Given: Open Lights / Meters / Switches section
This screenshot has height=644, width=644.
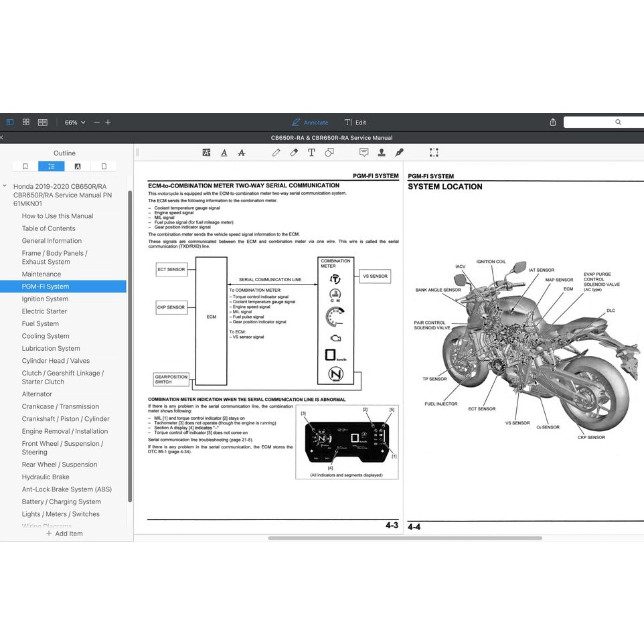Looking at the screenshot, I should (x=61, y=514).
